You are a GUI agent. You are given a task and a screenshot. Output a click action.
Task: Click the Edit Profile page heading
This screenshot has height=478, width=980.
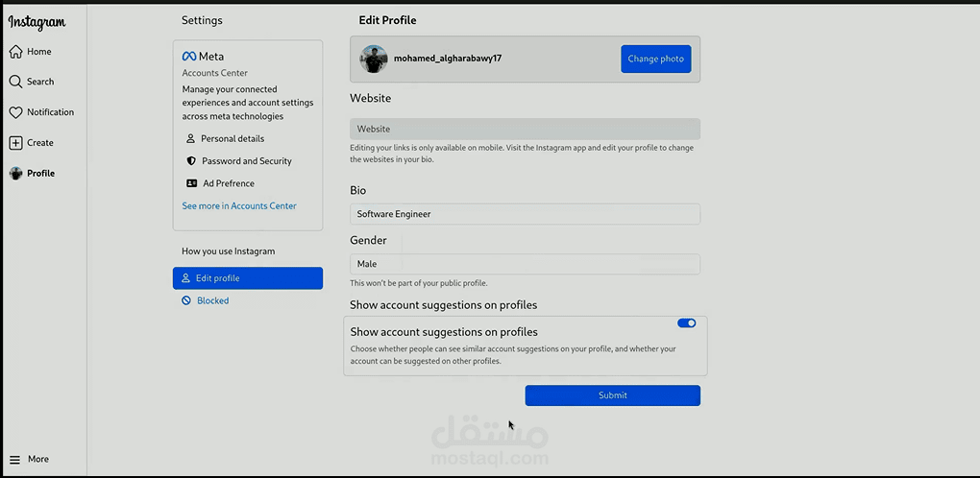pyautogui.click(x=387, y=20)
